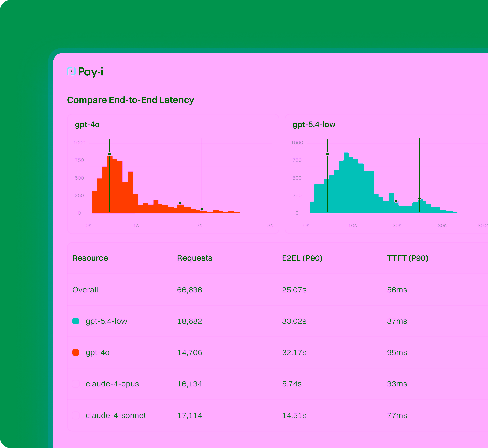Viewport: 488px width, 448px height.
Task: Toggle the claude-4-opus series swatch
Action: tap(76, 384)
